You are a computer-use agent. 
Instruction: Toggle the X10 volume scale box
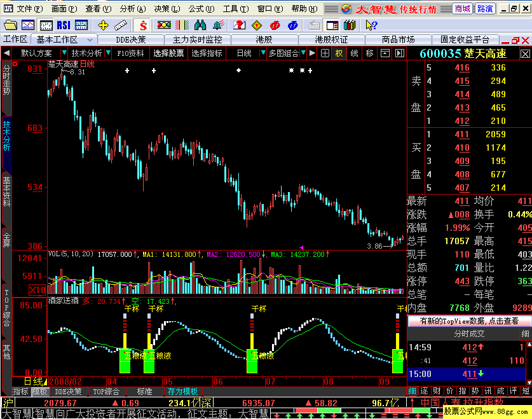tap(37, 290)
